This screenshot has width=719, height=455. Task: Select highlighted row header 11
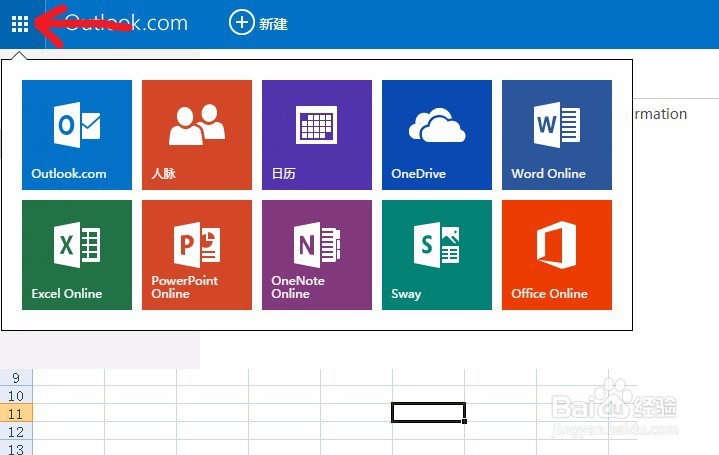tap(16, 413)
